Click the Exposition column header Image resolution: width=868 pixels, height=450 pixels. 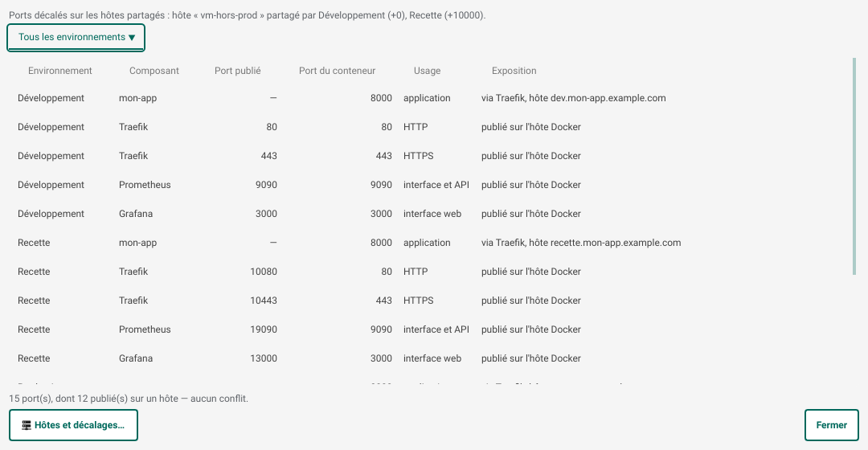pos(514,71)
